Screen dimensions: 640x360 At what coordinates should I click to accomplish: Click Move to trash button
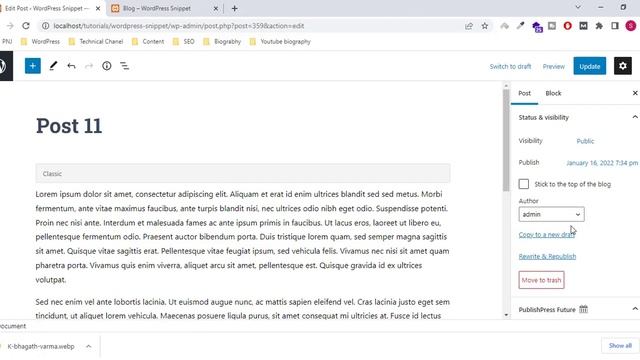(541, 280)
